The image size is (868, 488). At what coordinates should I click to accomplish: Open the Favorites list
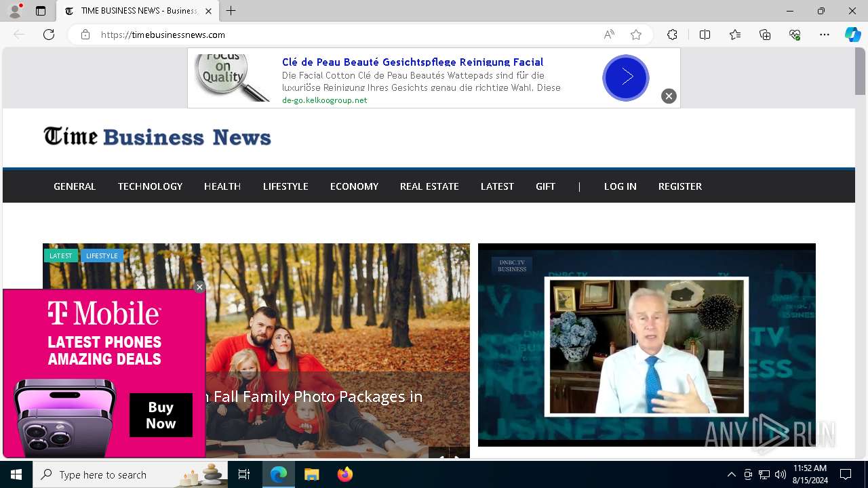point(735,35)
